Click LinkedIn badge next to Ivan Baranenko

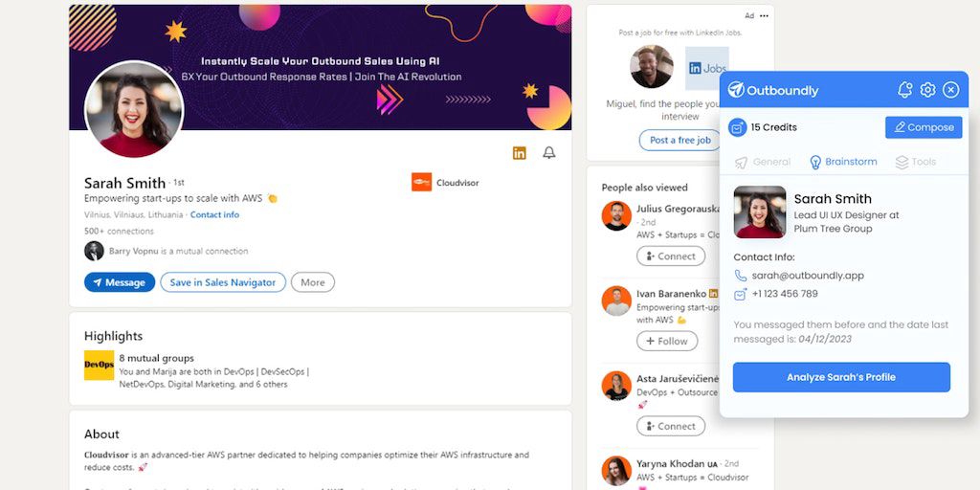coord(714,294)
